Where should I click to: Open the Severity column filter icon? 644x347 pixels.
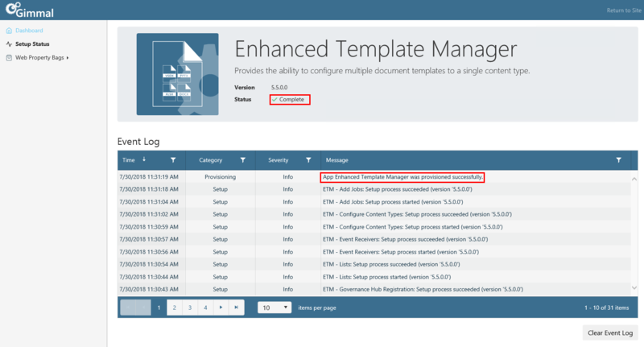[x=308, y=160]
